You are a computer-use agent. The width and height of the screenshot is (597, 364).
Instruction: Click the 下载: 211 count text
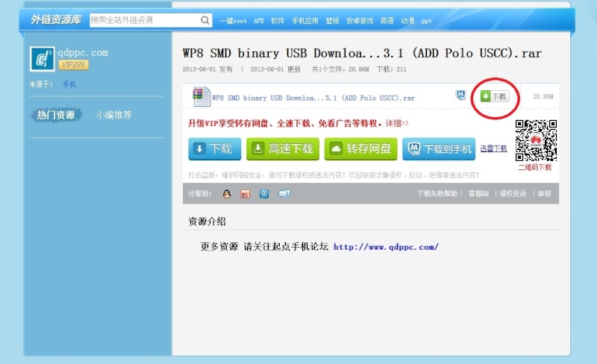point(392,69)
